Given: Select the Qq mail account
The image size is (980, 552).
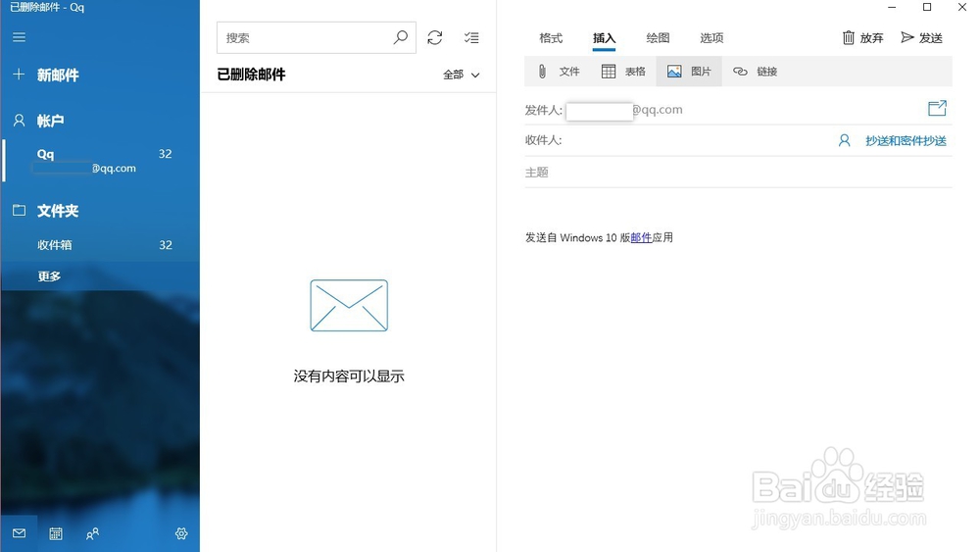Looking at the screenshot, I should coord(100,161).
